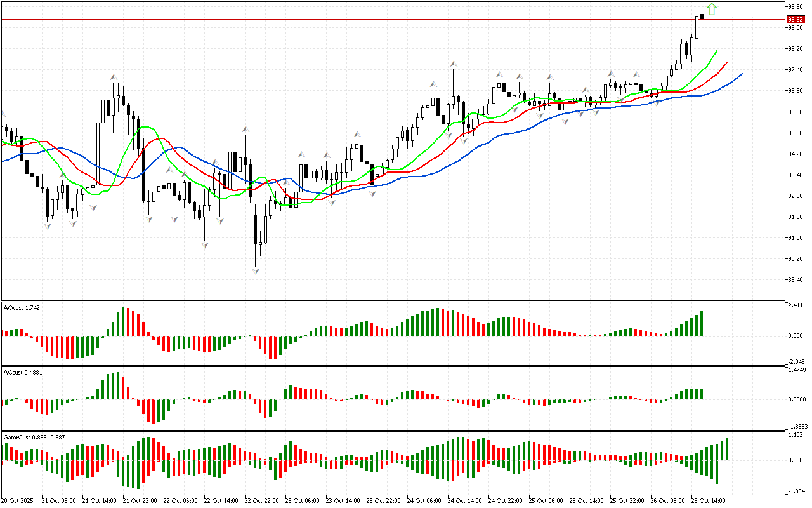Click the red horizontal bid price line

[x=381, y=20]
